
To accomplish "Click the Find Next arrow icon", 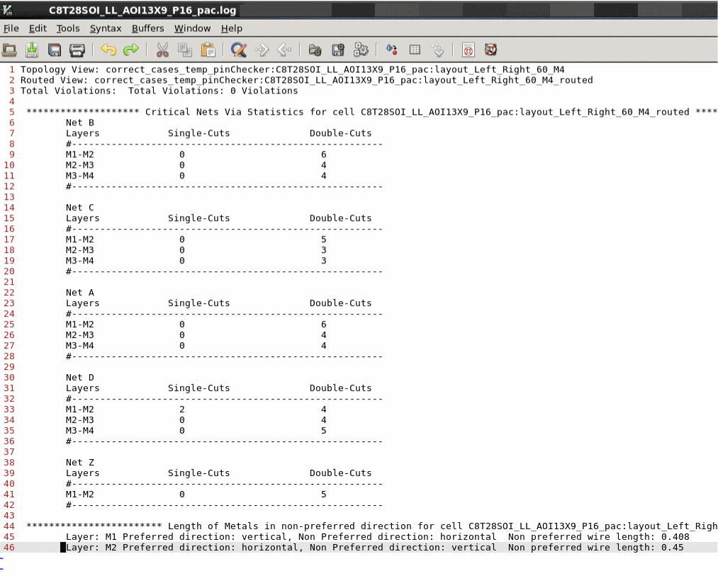I will coord(262,50).
